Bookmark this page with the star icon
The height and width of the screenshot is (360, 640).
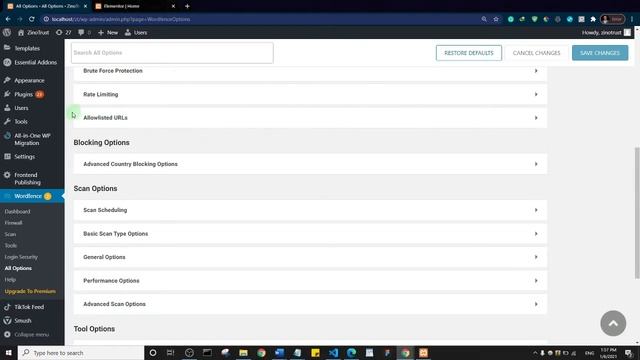click(496, 19)
